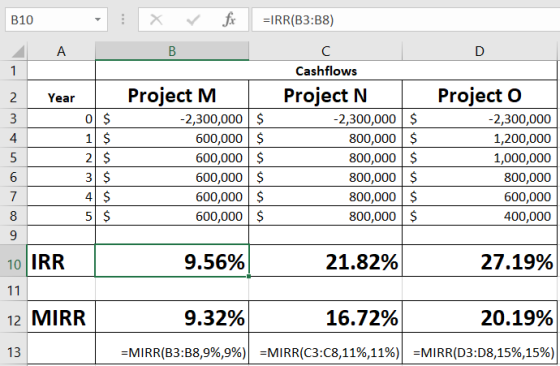Click the Name Box showing B10
The height and width of the screenshot is (366, 560).
(x=56, y=20)
